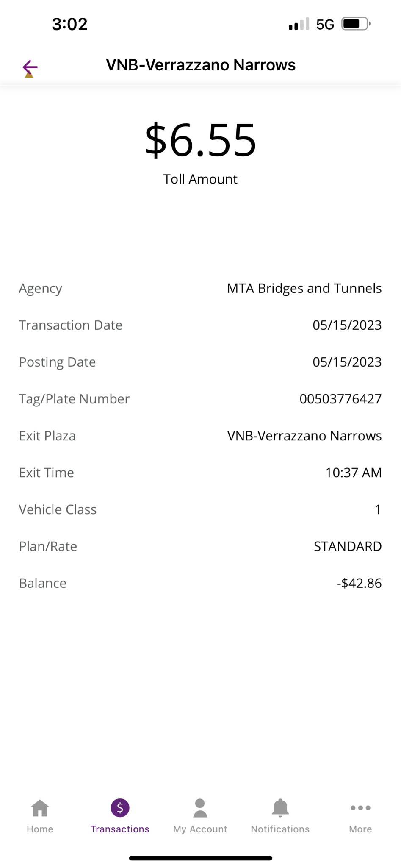
Task: Tap the Home tab label
Action: (x=40, y=829)
